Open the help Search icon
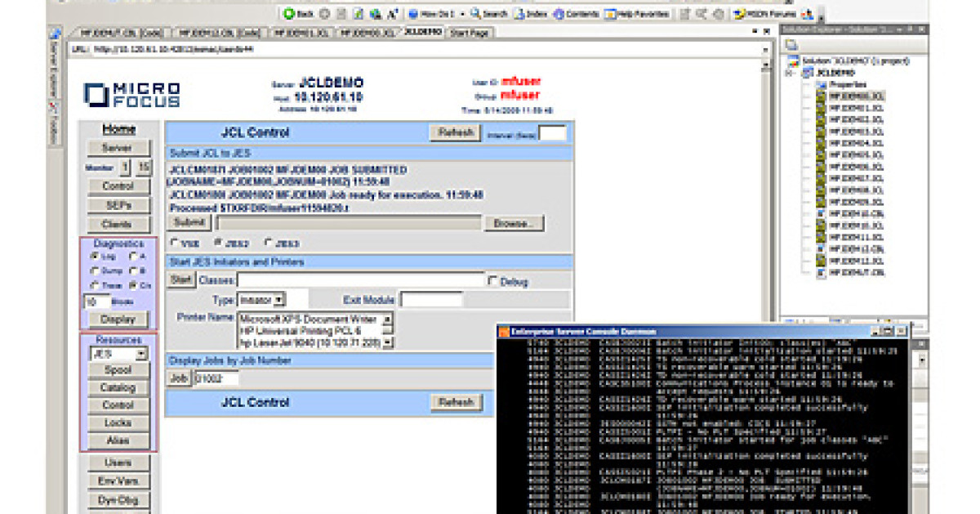Image resolution: width=980 pixels, height=514 pixels. pyautogui.click(x=475, y=14)
